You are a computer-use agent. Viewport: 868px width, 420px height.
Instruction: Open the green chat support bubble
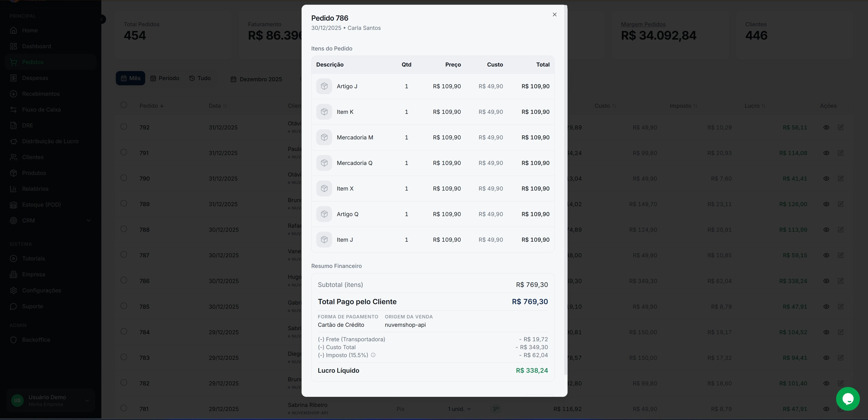[847, 399]
